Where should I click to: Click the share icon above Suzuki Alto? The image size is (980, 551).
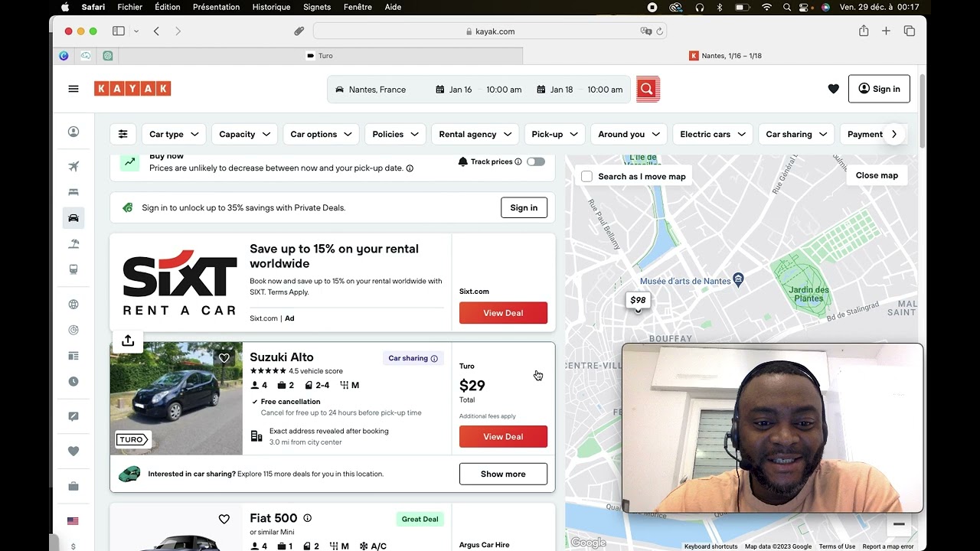click(x=128, y=341)
